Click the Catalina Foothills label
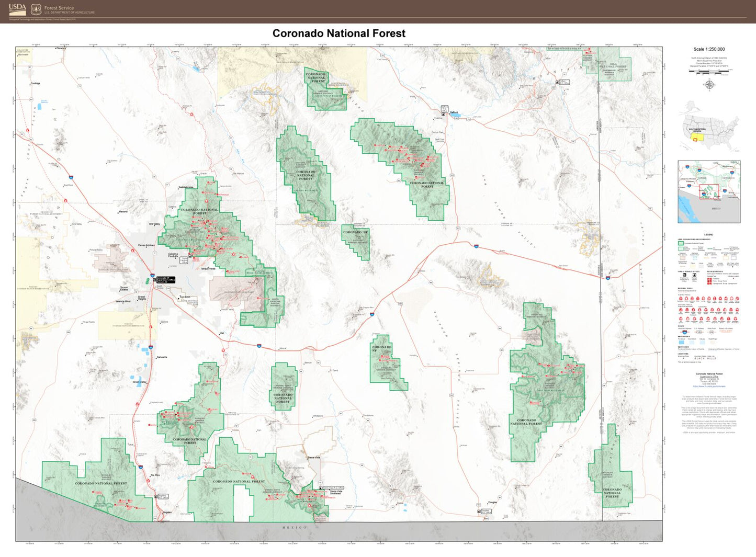 [x=173, y=255]
